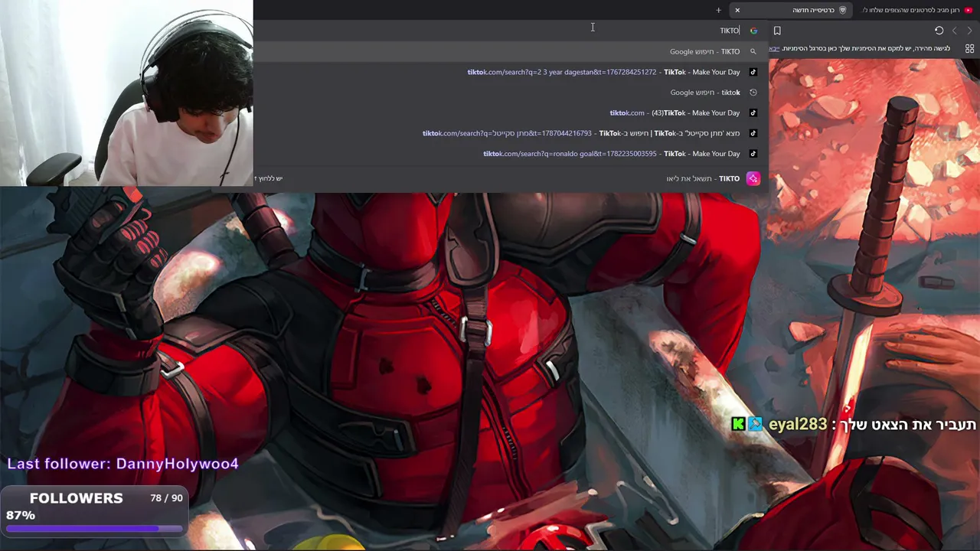980x551 pixels.
Task: Click the TikTok icon on the dagestan row
Action: click(753, 72)
